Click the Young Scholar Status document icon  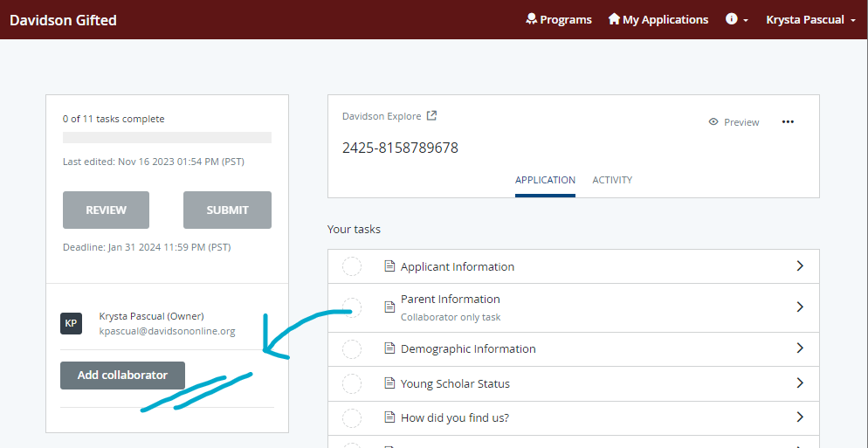click(x=389, y=383)
